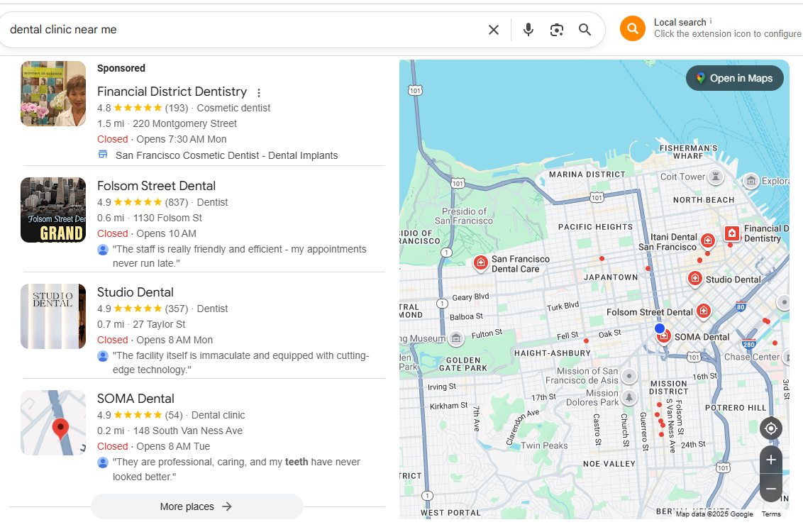This screenshot has width=803, height=532.
Task: Open Folsom Street Dental listing
Action: pyautogui.click(x=156, y=186)
